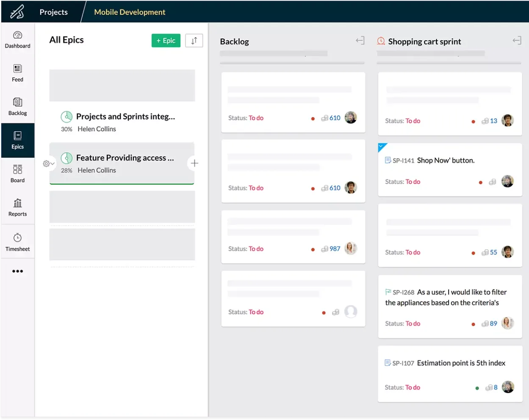Screen dimensions: 529x420
Task: Click plus icon on Feature Providing epic
Action: point(194,163)
